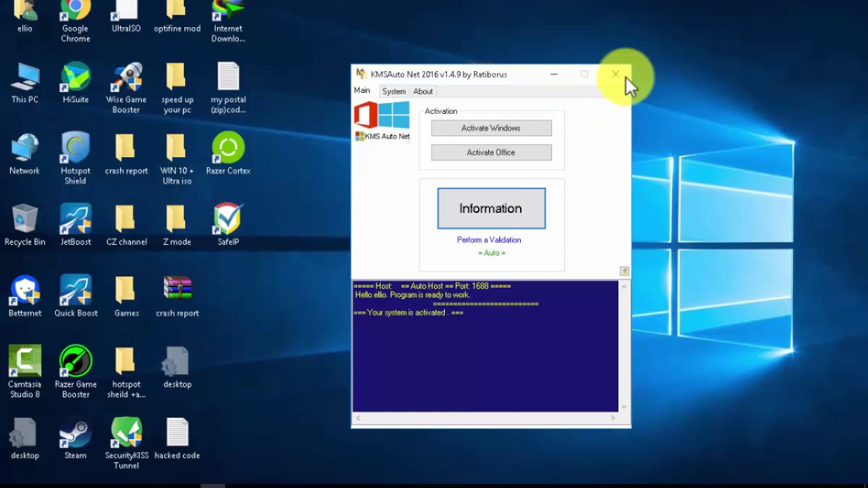Launch Internet Download Manager shortcut
Viewport: 868px width, 488px height.
(228, 20)
